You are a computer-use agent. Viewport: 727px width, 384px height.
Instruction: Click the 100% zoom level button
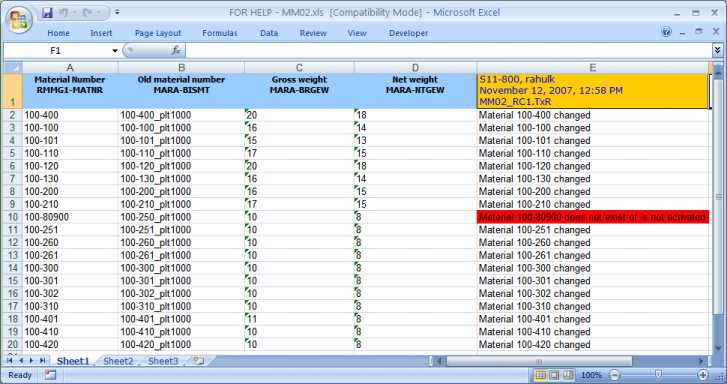(591, 375)
